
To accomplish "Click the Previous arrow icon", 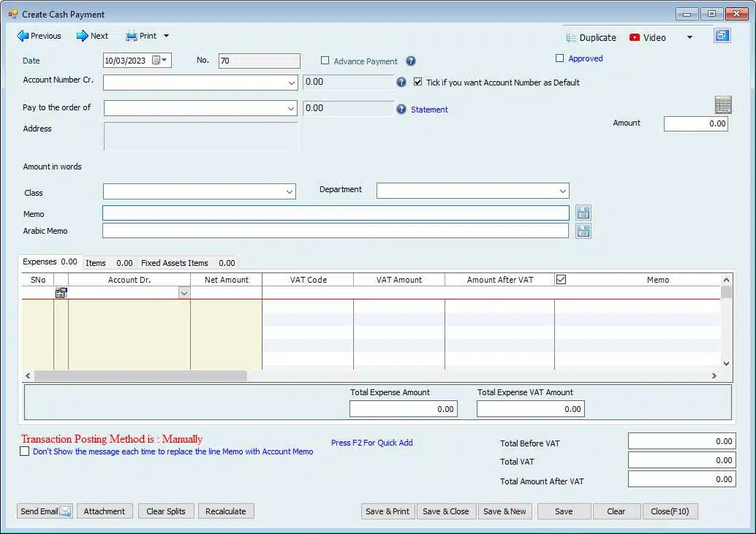I will 23,36.
